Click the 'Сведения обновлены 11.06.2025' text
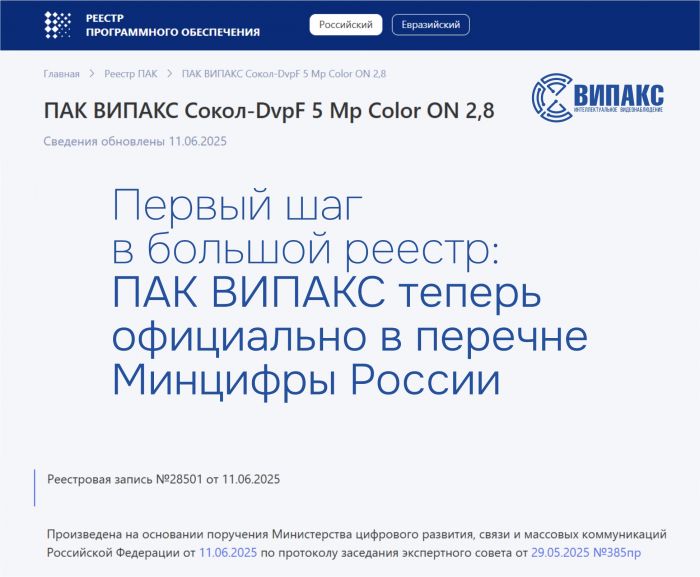The width and height of the screenshot is (700, 577). tap(135, 141)
